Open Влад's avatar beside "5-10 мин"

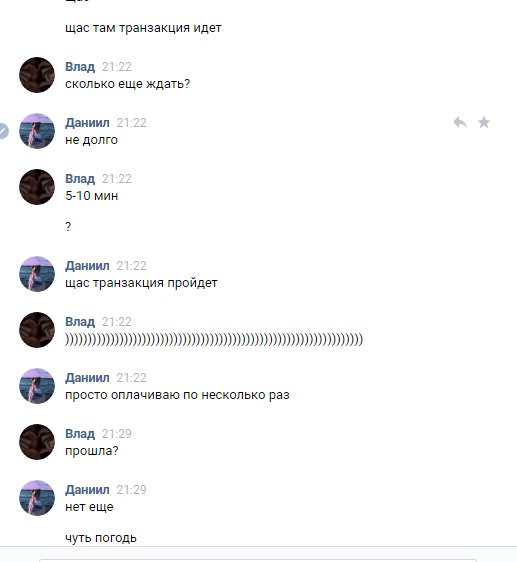pos(37,187)
